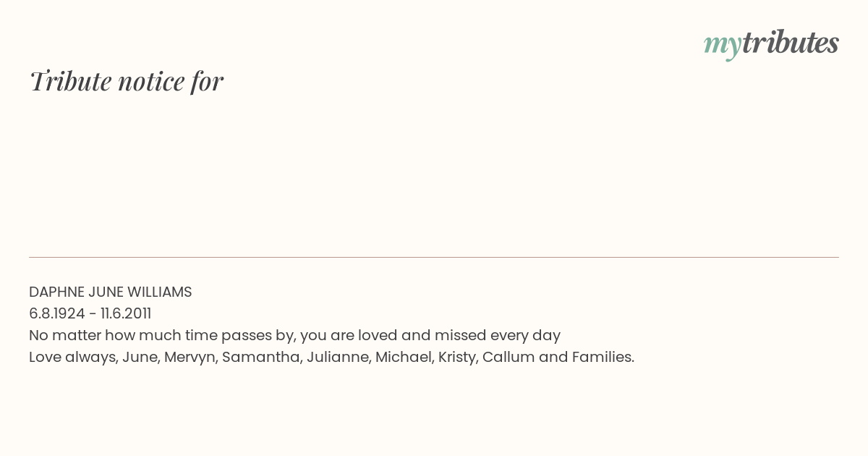Click the word 'Families' at line end
This screenshot has width=868, height=456.
[602, 357]
